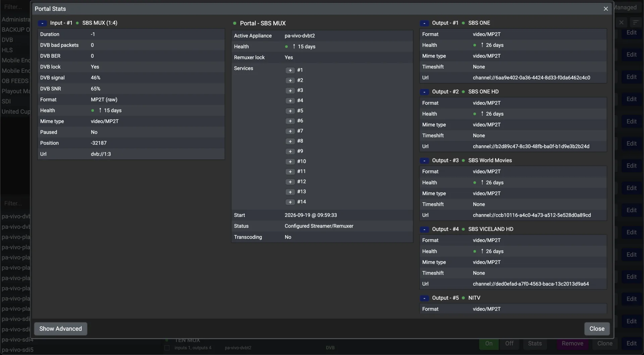The image size is (644, 355).
Task: Expand service #3 details
Action: (290, 91)
